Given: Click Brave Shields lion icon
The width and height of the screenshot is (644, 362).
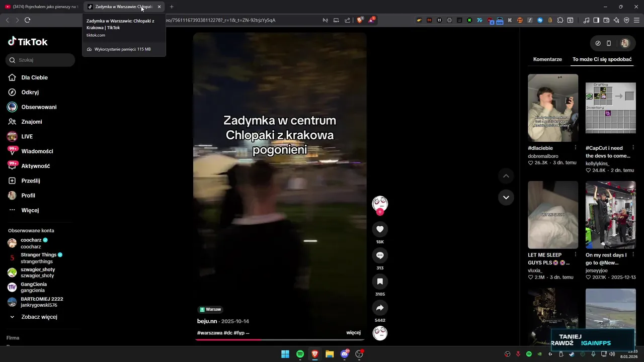Looking at the screenshot, I should point(360,20).
